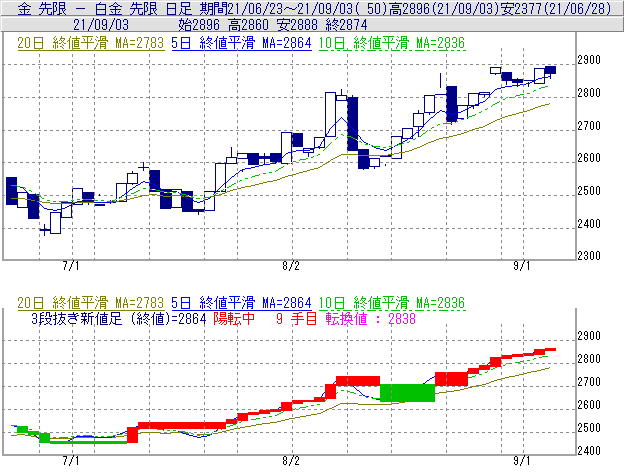Viewport: 624px width, 475px height.
Task: Click the 2700 axis label on the upper chart
Action: point(589,126)
